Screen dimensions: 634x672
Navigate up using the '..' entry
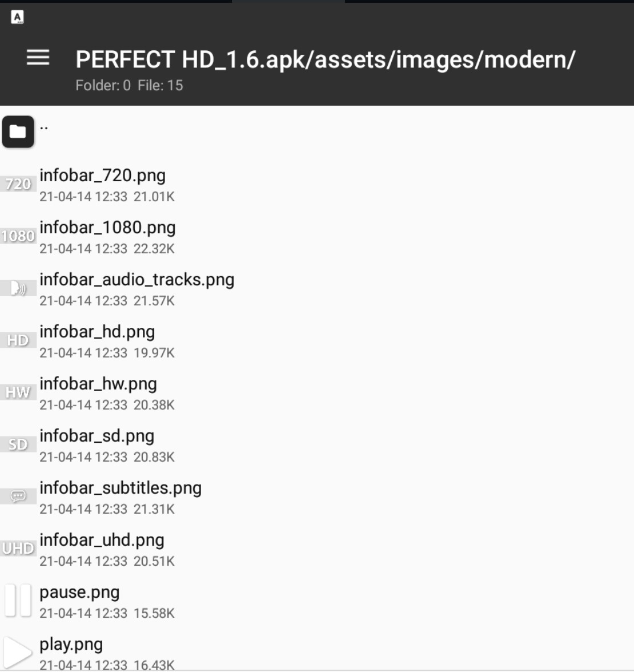click(x=46, y=127)
